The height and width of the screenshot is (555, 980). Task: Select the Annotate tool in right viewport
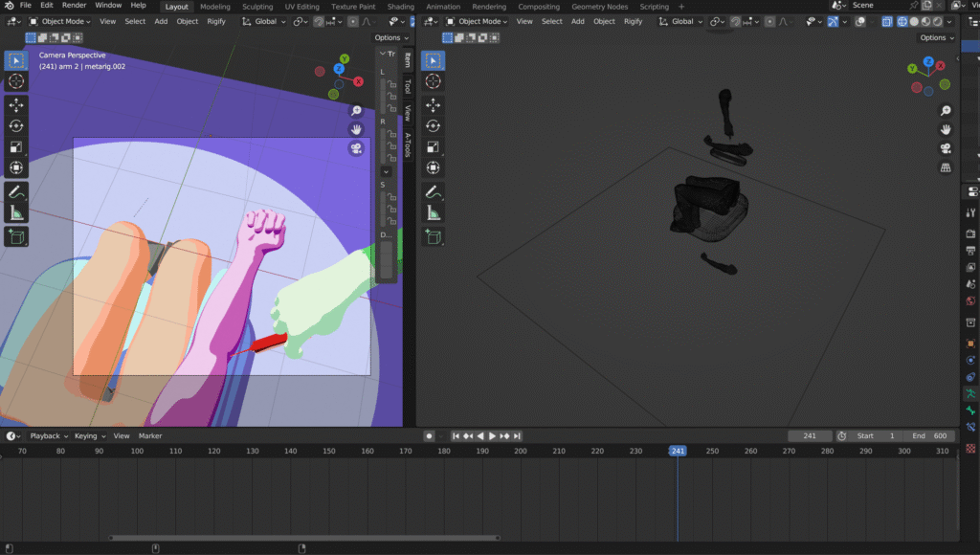pos(433,192)
